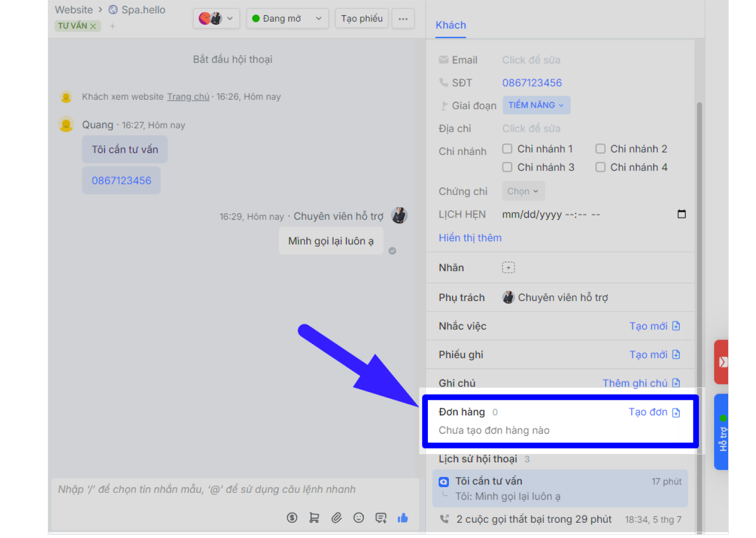Enable the Chi nhánh 3 checkbox
756x538 pixels.
pos(507,167)
